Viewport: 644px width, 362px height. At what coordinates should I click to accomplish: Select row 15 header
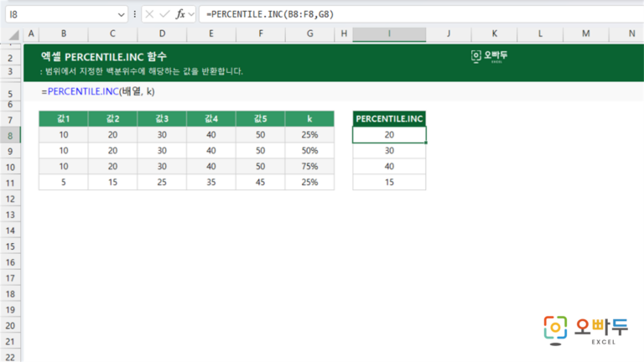(10, 246)
